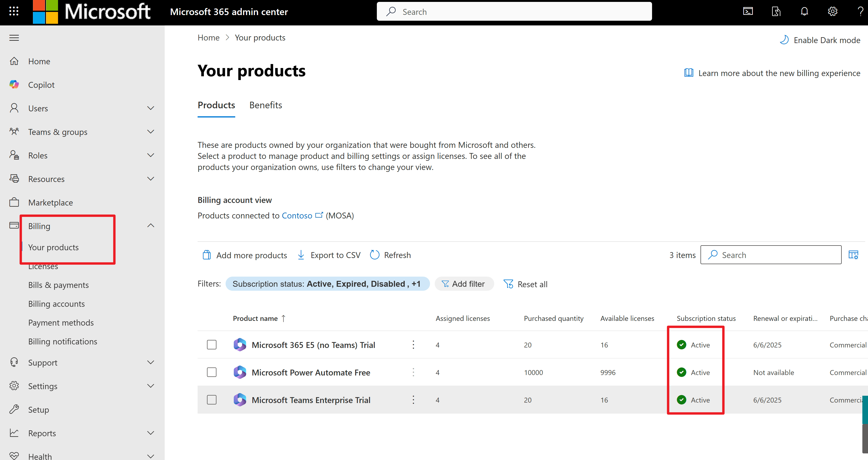Open more actions for Power Automate Free
Viewport: 868px width, 460px height.
[x=414, y=372]
